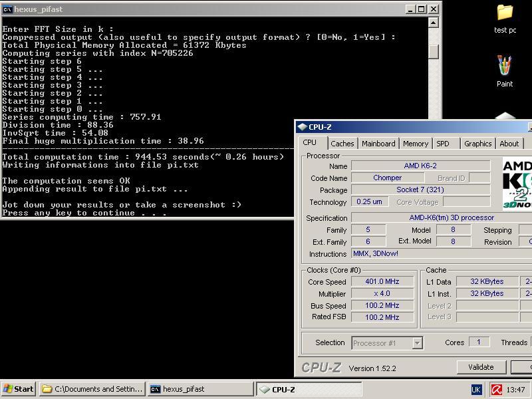Click the Cores count field
532x399 pixels.
pyautogui.click(x=479, y=342)
